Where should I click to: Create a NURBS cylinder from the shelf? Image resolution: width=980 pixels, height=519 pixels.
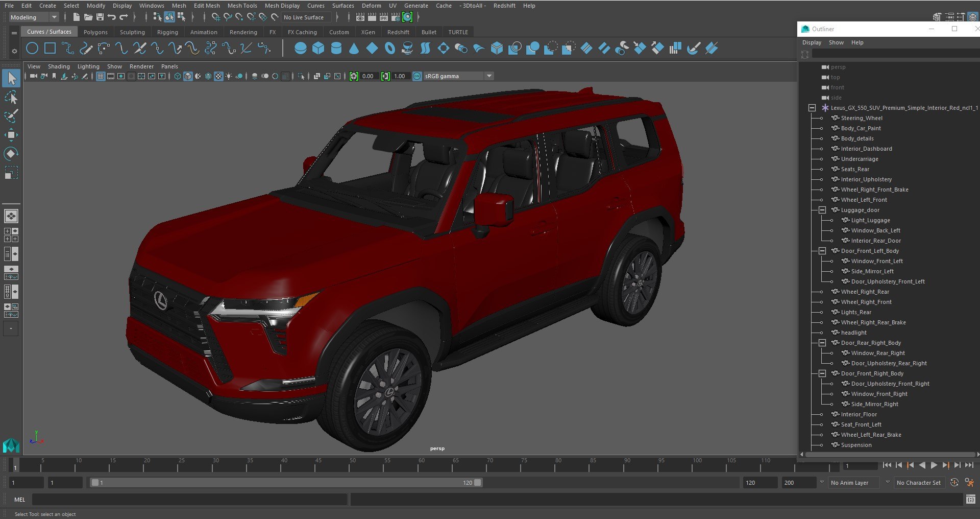pyautogui.click(x=336, y=49)
